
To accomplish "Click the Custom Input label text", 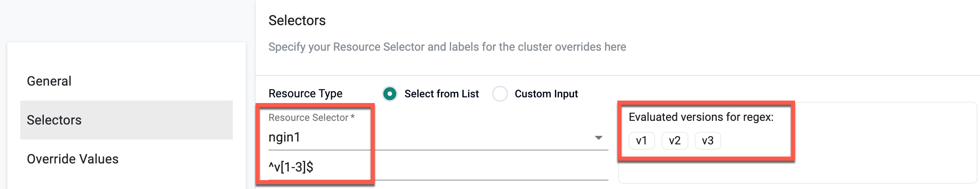I will (x=546, y=94).
